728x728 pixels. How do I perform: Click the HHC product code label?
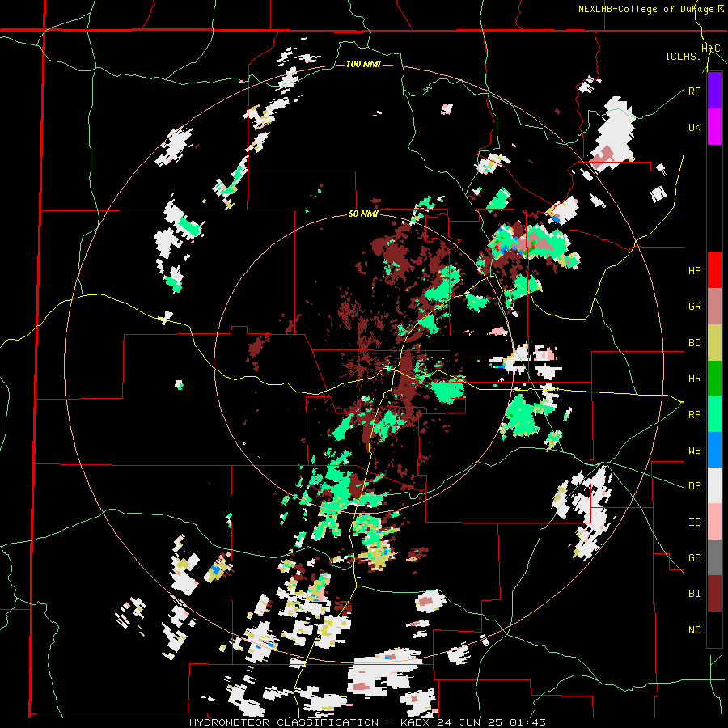(x=710, y=49)
